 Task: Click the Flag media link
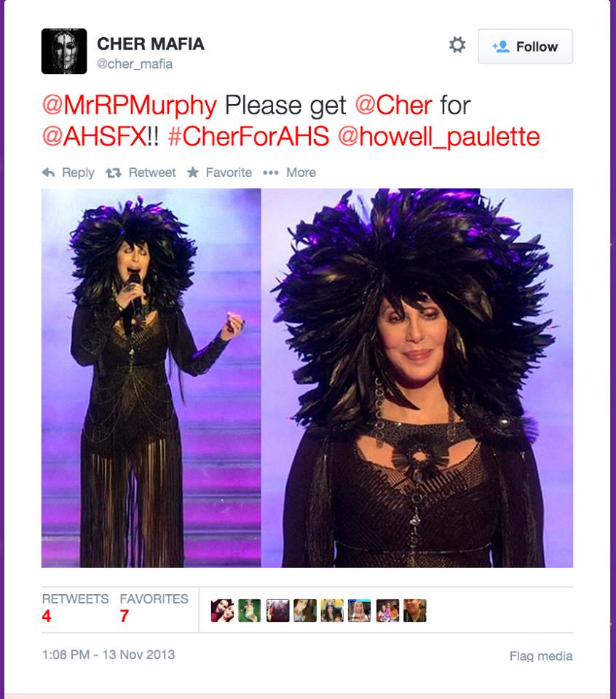[x=541, y=656]
